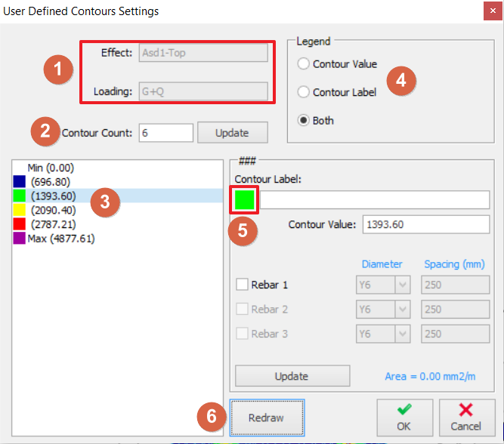
Task: Select the Both legend radio button
Action: click(305, 121)
